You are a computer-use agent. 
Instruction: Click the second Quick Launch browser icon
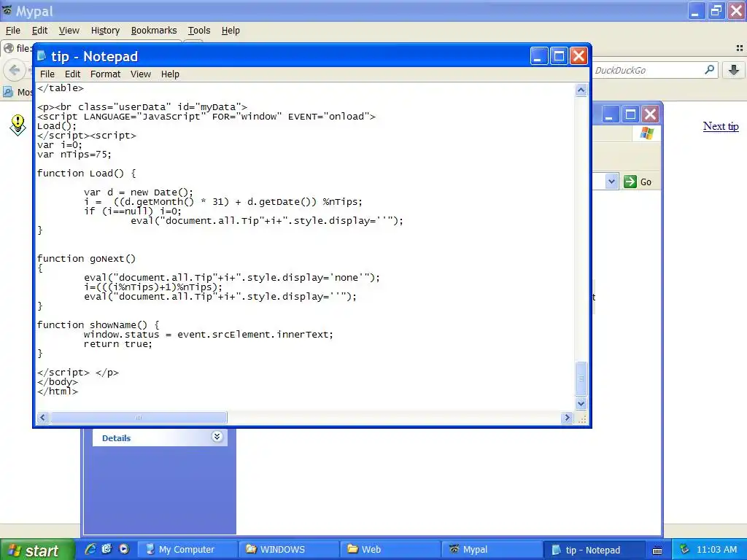[107, 549]
